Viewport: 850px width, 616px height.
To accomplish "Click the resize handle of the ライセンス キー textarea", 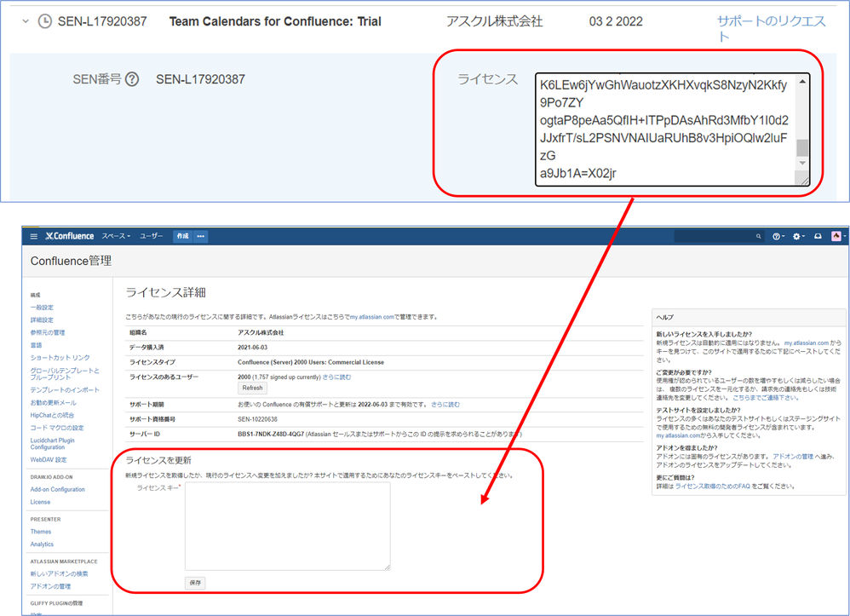I will pos(387,567).
